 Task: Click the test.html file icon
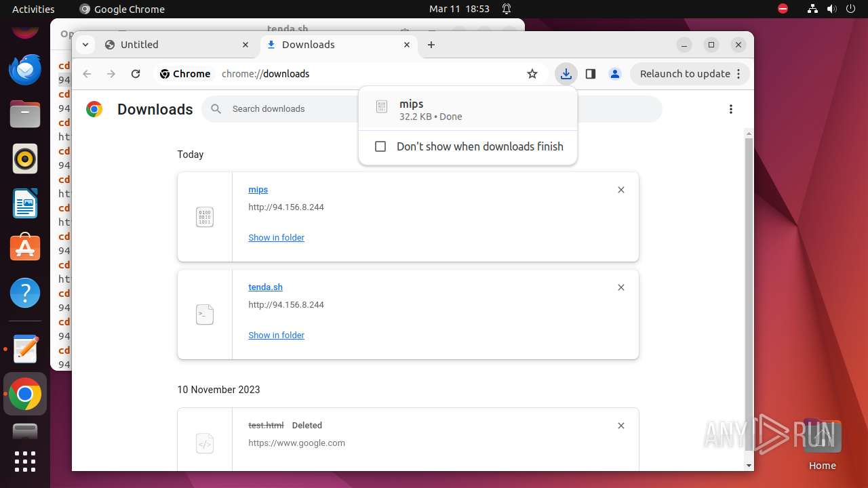(x=205, y=444)
